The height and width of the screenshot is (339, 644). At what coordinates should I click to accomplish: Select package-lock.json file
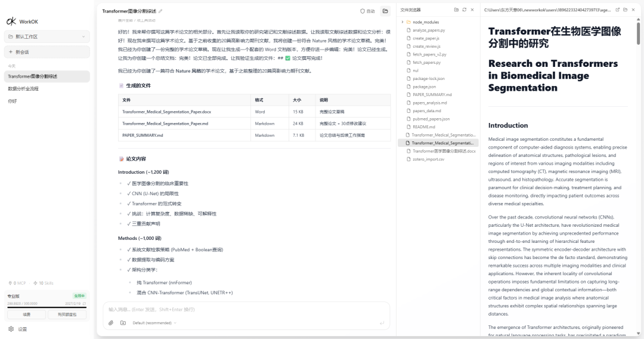(x=438, y=79)
